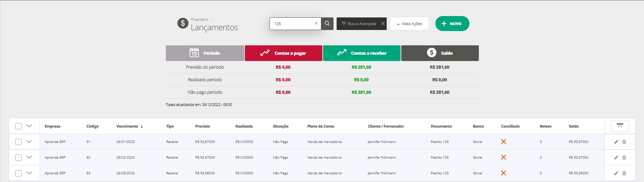
Task: Click the pencil icon for entry code 92
Action: [616, 158]
